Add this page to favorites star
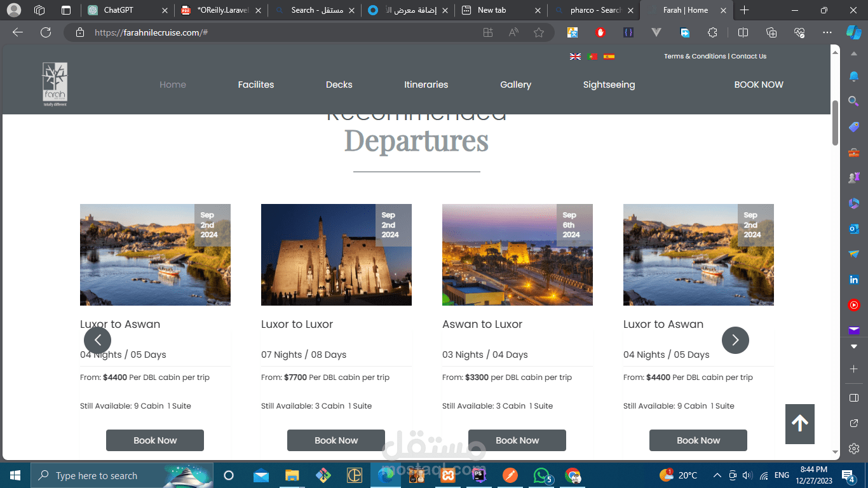Viewport: 868px width, 488px height. pos(539,32)
